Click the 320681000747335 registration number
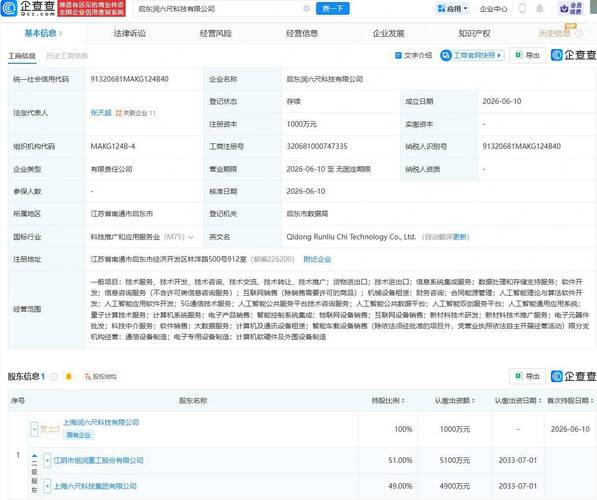Screen dimensions: 597x500 pyautogui.click(x=317, y=146)
